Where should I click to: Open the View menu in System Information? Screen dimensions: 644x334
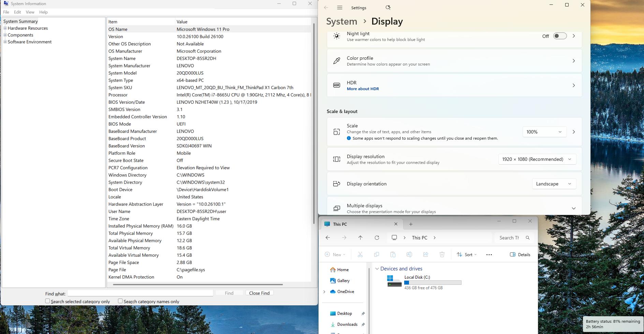30,12
